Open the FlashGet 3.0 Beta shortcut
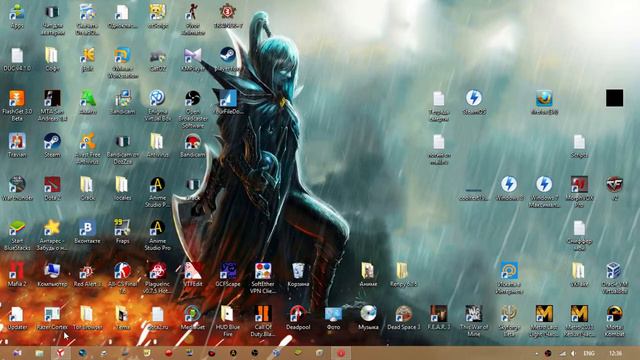This screenshot has height=360, width=640. pos(17,99)
